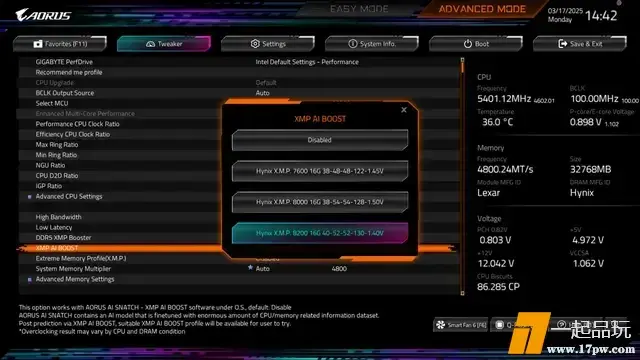
Task: Click the Boot power icon
Action: (468, 44)
